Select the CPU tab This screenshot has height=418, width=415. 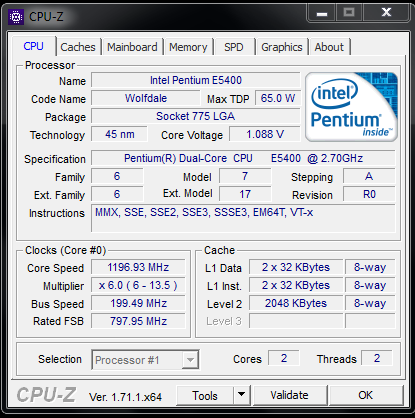coord(34,46)
